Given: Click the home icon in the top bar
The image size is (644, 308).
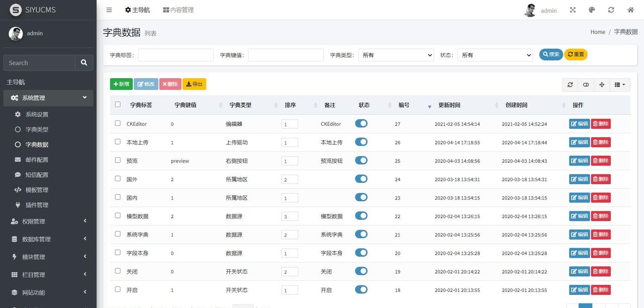Looking at the screenshot, I should coord(630,10).
